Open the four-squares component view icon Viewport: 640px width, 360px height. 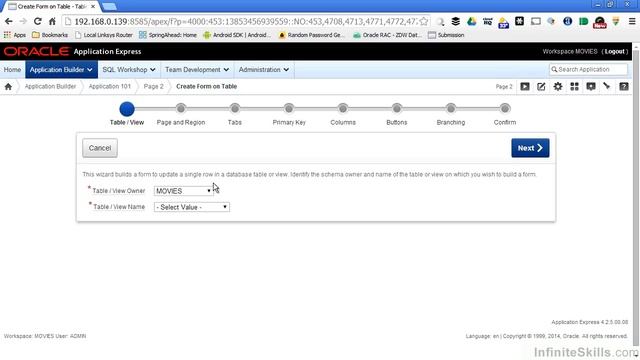[574, 87]
